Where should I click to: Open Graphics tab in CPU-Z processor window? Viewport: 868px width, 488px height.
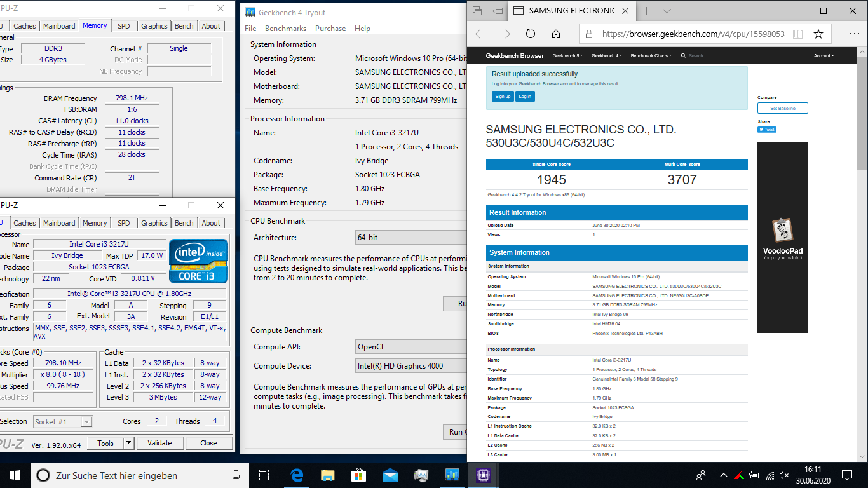[154, 223]
